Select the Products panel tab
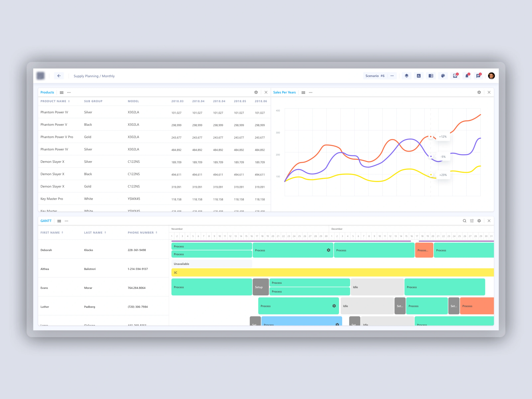Screen dimensions: 532x399 pos(47,92)
